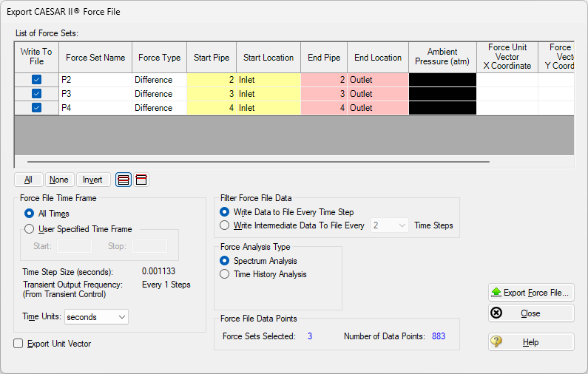Click the Difference force type for P3
The width and height of the screenshot is (588, 374).
159,94
